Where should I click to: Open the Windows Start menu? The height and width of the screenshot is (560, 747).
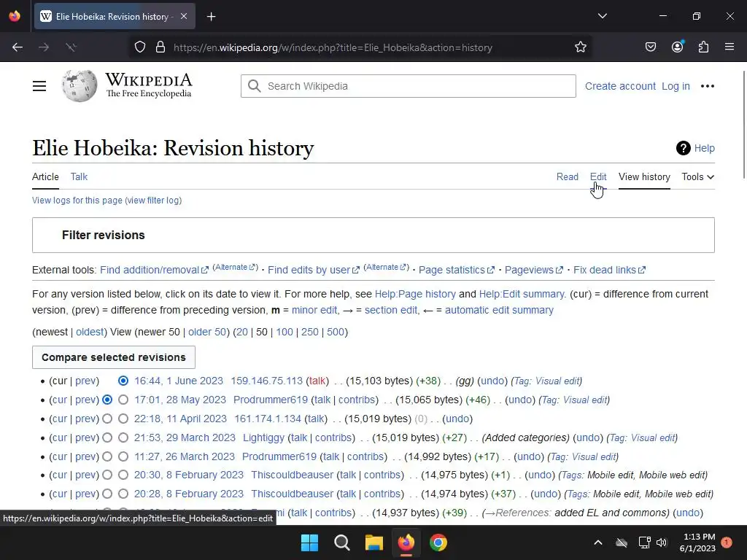point(309,542)
